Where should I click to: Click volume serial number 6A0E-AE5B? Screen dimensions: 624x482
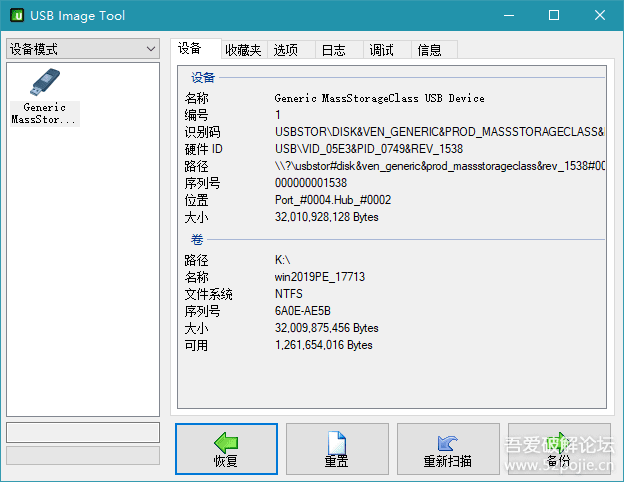click(x=302, y=311)
